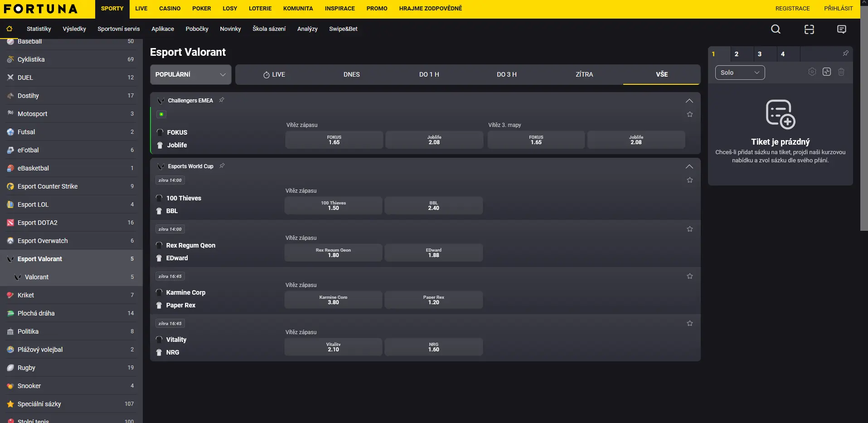Click the REGISTRACE link

[x=792, y=9]
